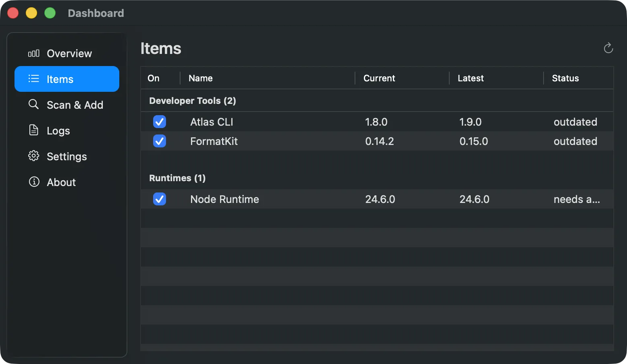Image resolution: width=627 pixels, height=364 pixels.
Task: Click the Settings gear icon
Action: [34, 156]
